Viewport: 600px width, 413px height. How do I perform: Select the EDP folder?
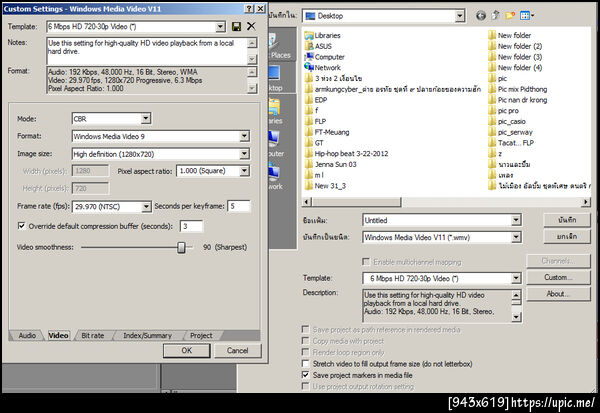point(316,100)
